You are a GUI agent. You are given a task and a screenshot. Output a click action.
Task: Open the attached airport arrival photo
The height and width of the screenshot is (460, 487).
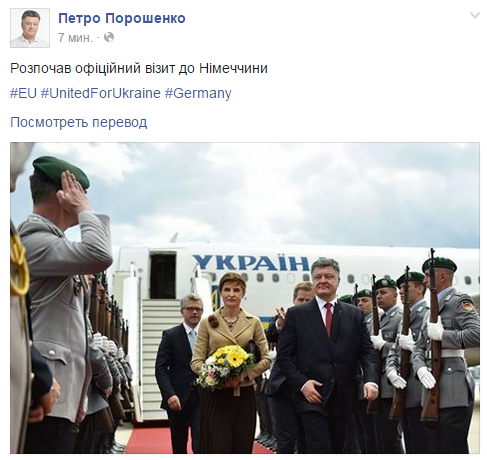245,298
